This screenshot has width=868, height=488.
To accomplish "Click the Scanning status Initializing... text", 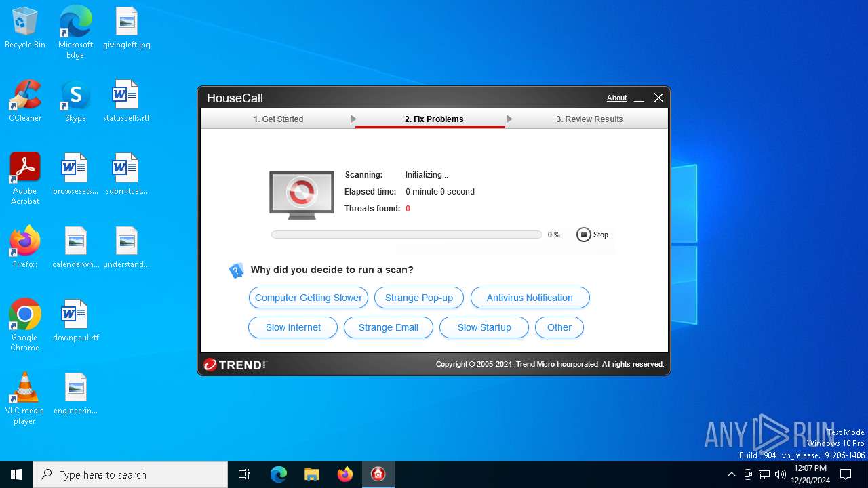I will (x=427, y=175).
